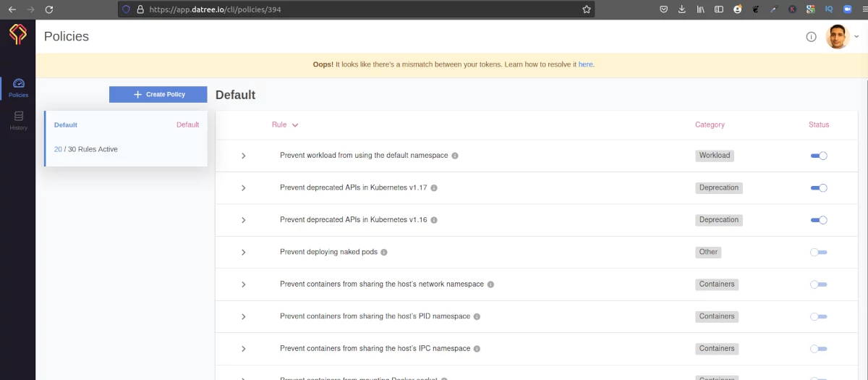Select the Default policy card

click(126, 138)
